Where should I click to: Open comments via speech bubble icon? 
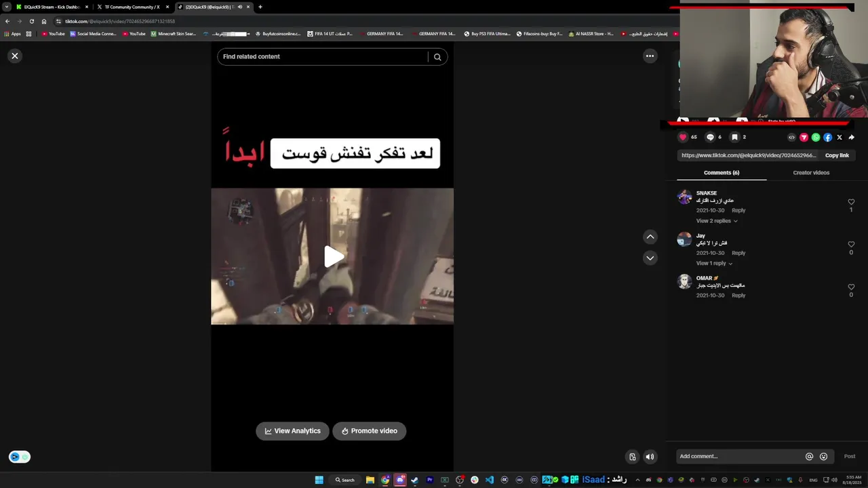pyautogui.click(x=710, y=137)
